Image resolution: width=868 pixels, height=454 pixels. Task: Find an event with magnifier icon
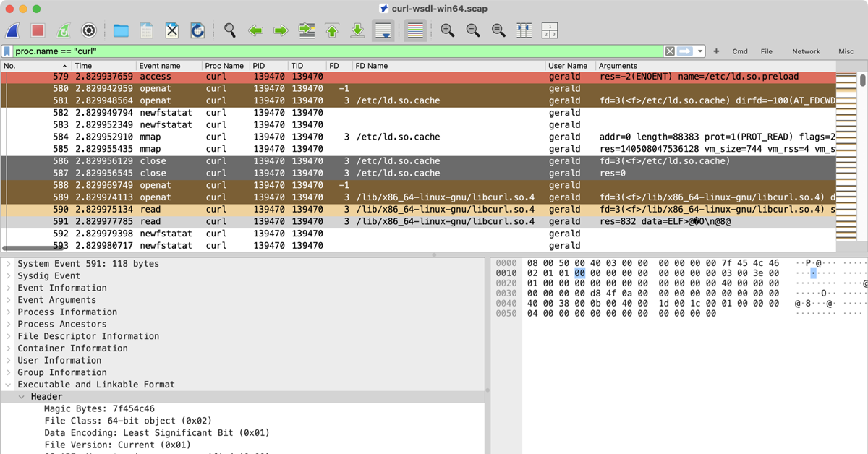coord(229,30)
